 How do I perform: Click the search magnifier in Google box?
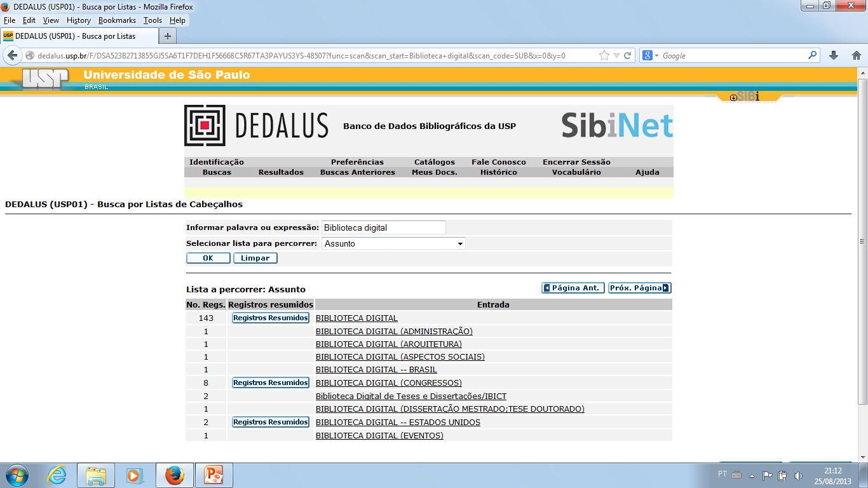click(x=813, y=55)
